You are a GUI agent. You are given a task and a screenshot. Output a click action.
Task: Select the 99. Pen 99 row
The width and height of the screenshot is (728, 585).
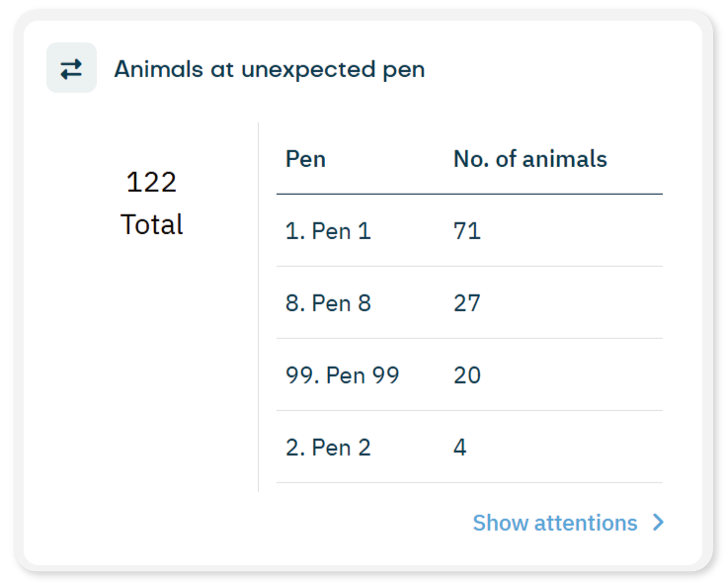click(469, 376)
